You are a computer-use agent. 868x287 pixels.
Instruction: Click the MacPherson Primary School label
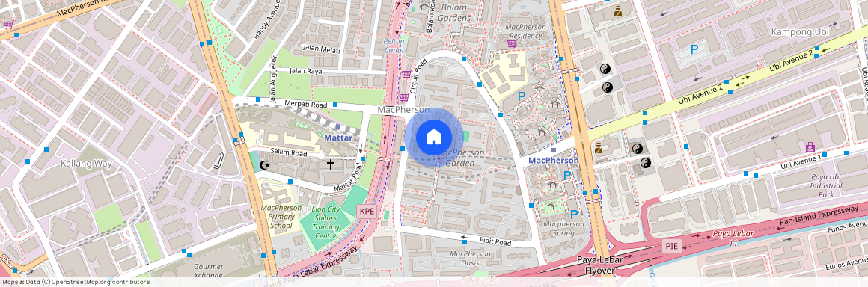point(281,217)
